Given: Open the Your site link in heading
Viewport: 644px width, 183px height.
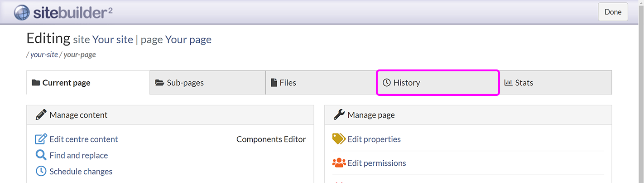Looking at the screenshot, I should coord(113,40).
